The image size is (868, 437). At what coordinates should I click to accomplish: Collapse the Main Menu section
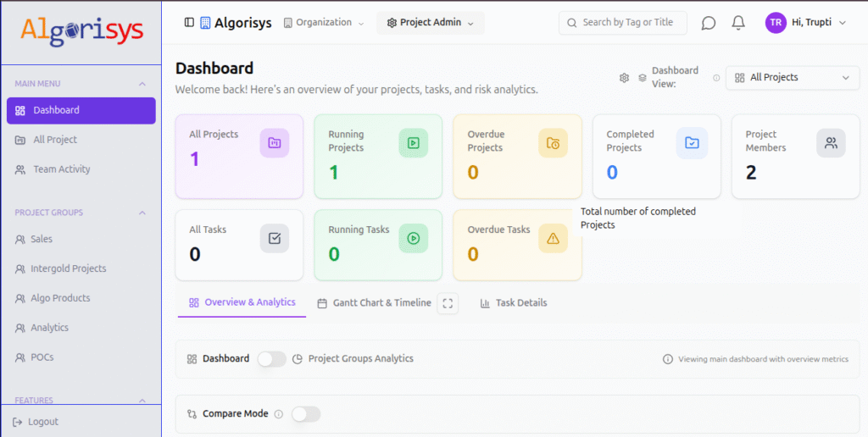click(142, 84)
